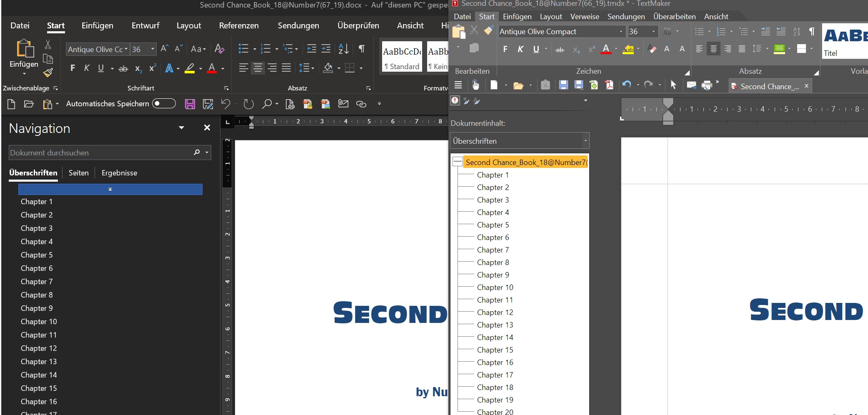Open Verweise tab in TextMaker
This screenshot has height=415, width=868.
pyautogui.click(x=585, y=17)
